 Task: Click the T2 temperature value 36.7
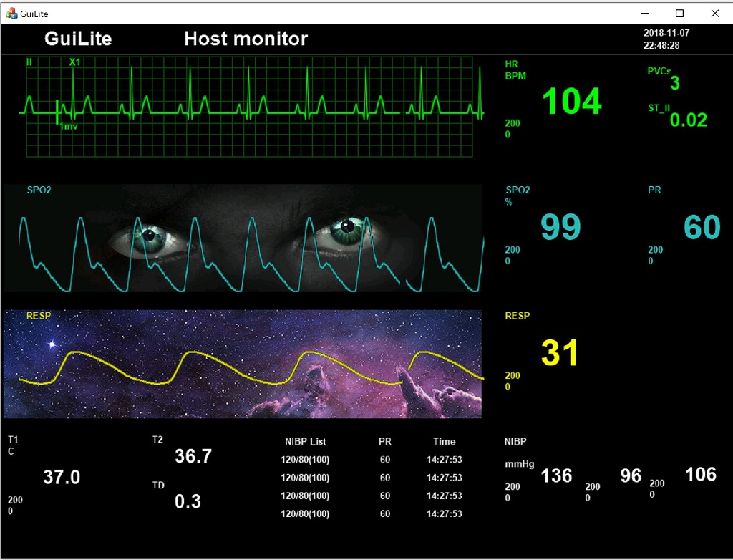tap(193, 456)
